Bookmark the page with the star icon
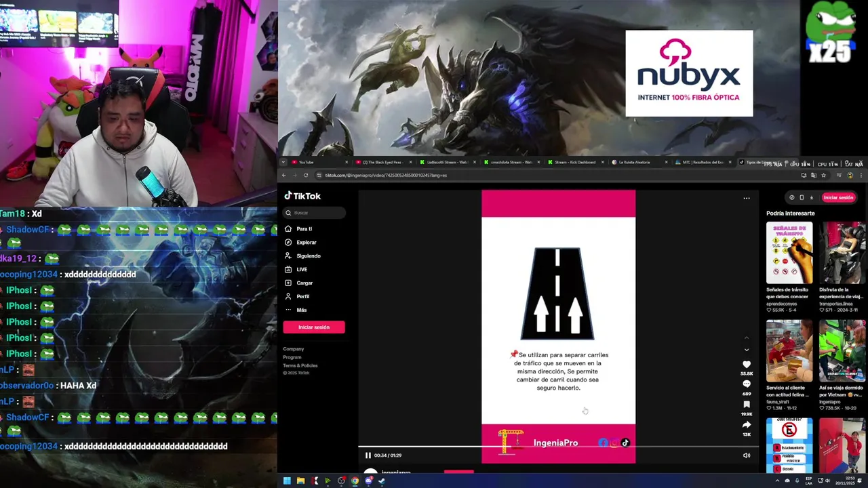 click(823, 176)
